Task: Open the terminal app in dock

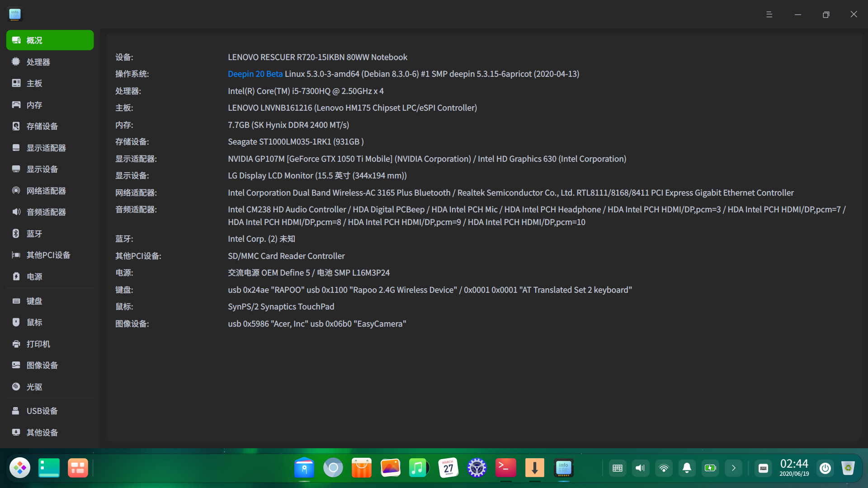Action: [505, 468]
